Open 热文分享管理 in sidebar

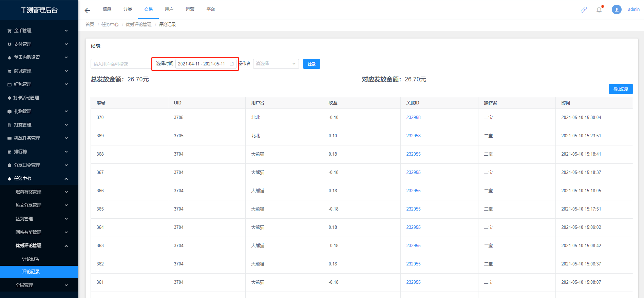tap(29, 205)
